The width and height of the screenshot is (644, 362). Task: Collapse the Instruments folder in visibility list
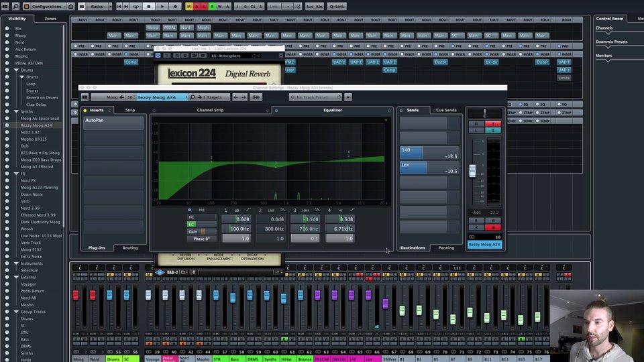tap(16, 263)
